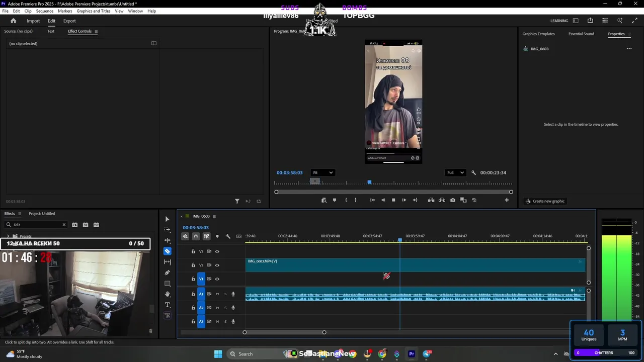Select the Razor tool
This screenshot has height=362, width=644.
click(x=168, y=251)
